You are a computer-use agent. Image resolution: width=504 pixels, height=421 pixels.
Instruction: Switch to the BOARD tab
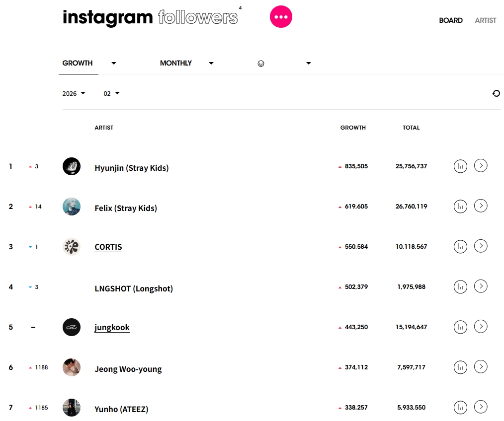click(451, 20)
